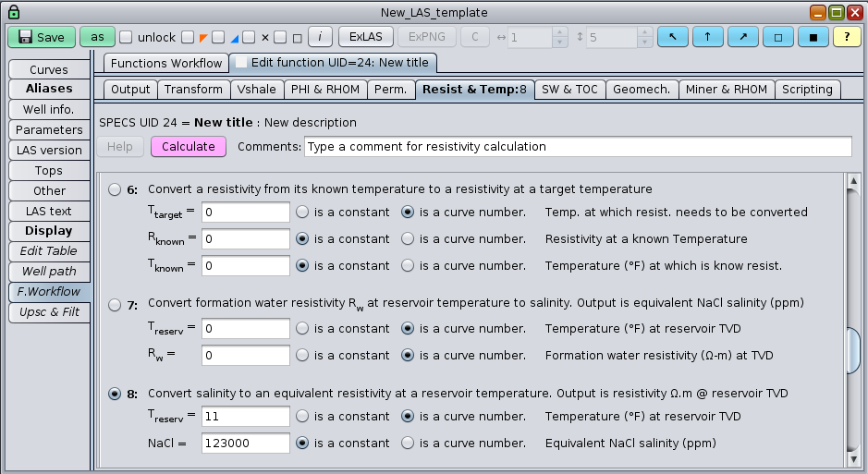Viewport: 868px width, 474px height.
Task: Toggle the unlock checkbox
Action: [x=127, y=37]
